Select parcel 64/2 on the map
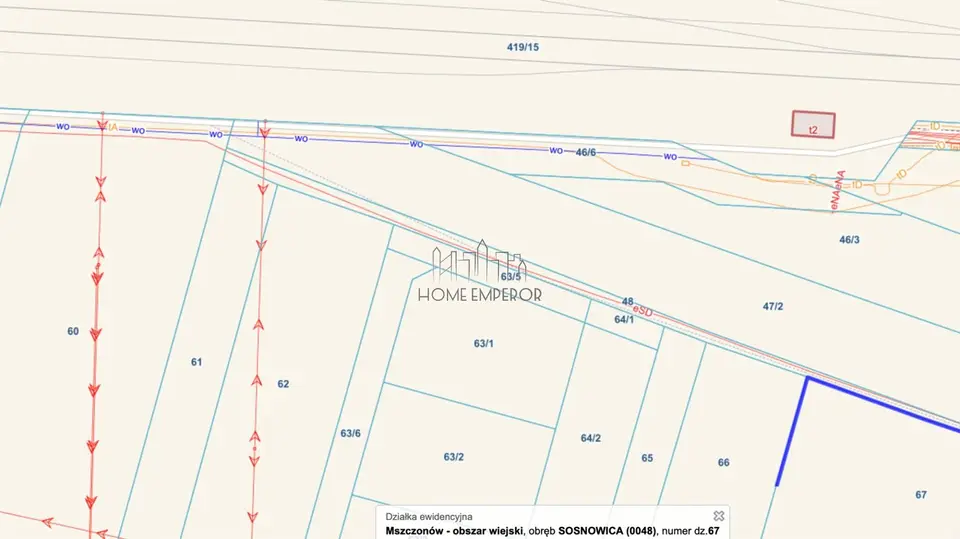 coord(591,438)
